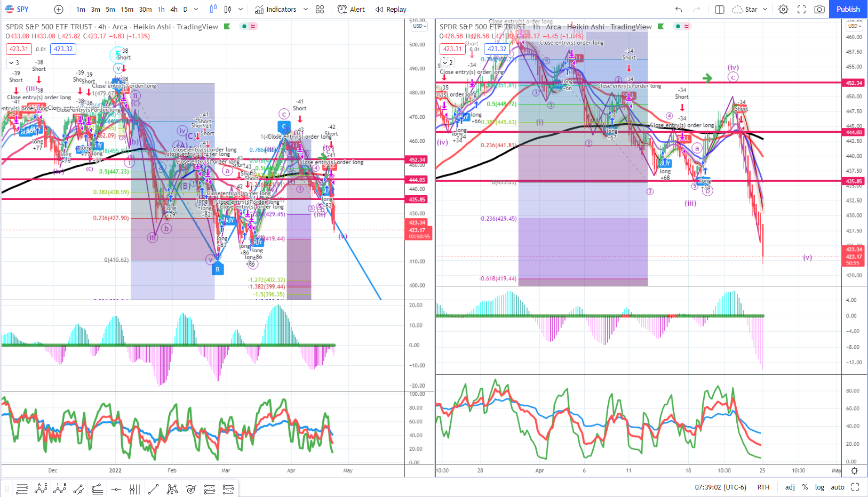Open USD currency dropdown on 4h chart
The height and width of the screenshot is (497, 868).
tap(419, 26)
